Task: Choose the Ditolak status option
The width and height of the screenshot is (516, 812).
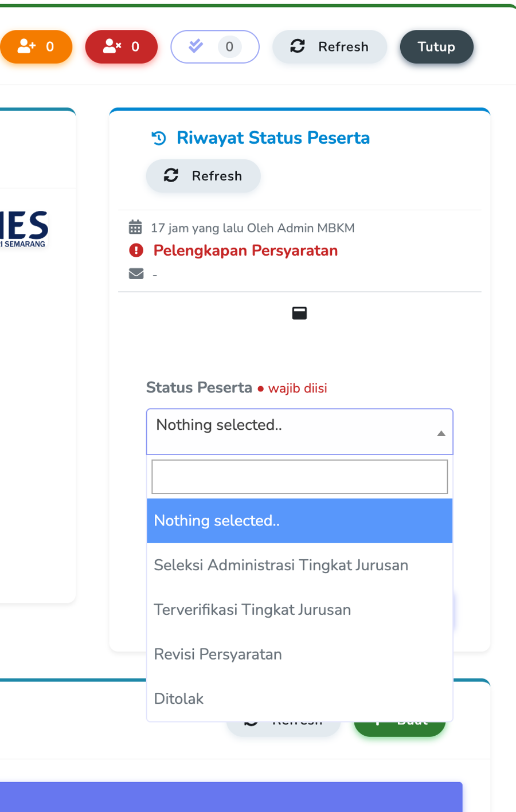Action: 178,699
